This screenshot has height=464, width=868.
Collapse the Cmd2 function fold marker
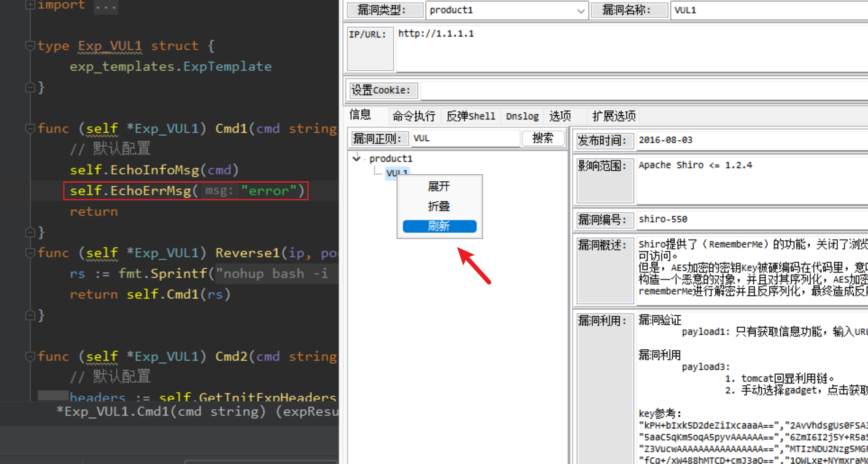point(30,356)
